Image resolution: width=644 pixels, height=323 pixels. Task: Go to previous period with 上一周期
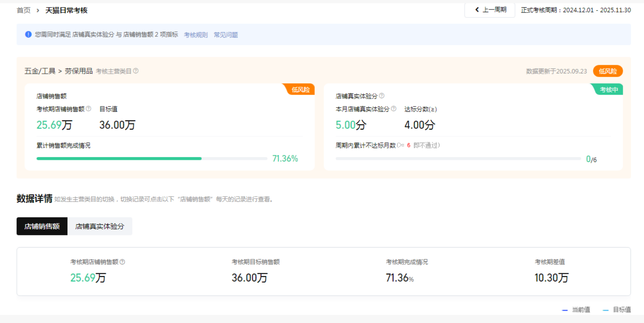(490, 10)
